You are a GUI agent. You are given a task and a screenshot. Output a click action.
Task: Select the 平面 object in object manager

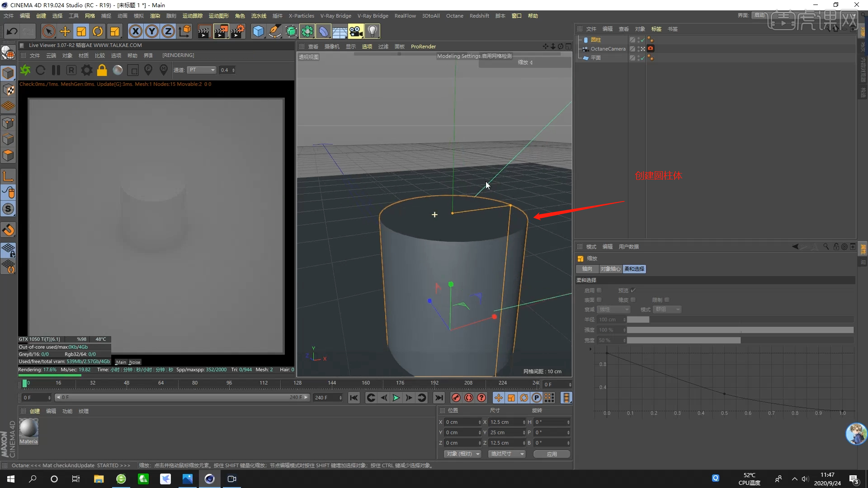coord(596,58)
